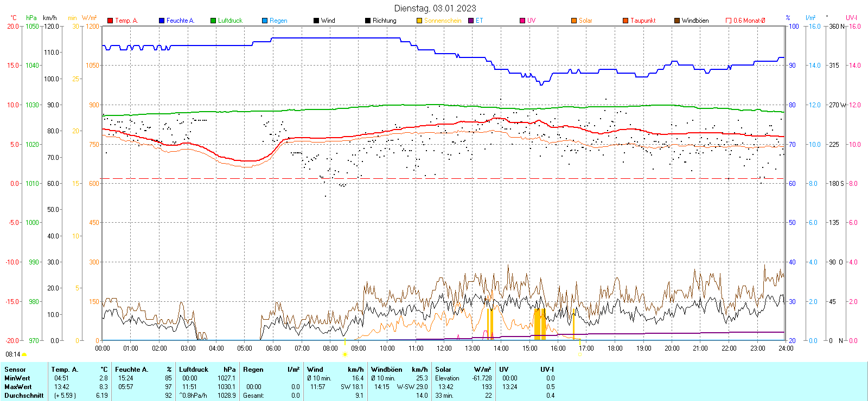Select the Windböen table header
Image resolution: width=868 pixels, height=401 pixels.
386,370
